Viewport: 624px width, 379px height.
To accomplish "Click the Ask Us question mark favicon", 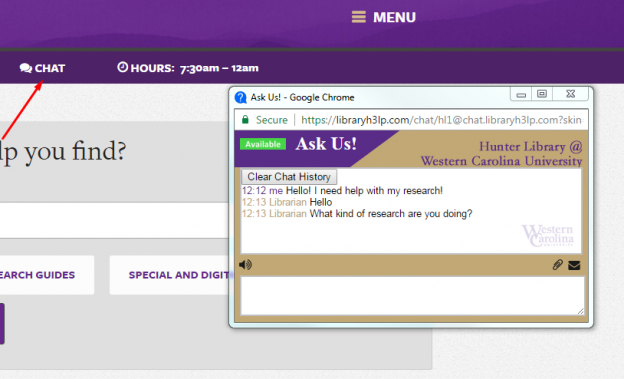I will point(240,97).
